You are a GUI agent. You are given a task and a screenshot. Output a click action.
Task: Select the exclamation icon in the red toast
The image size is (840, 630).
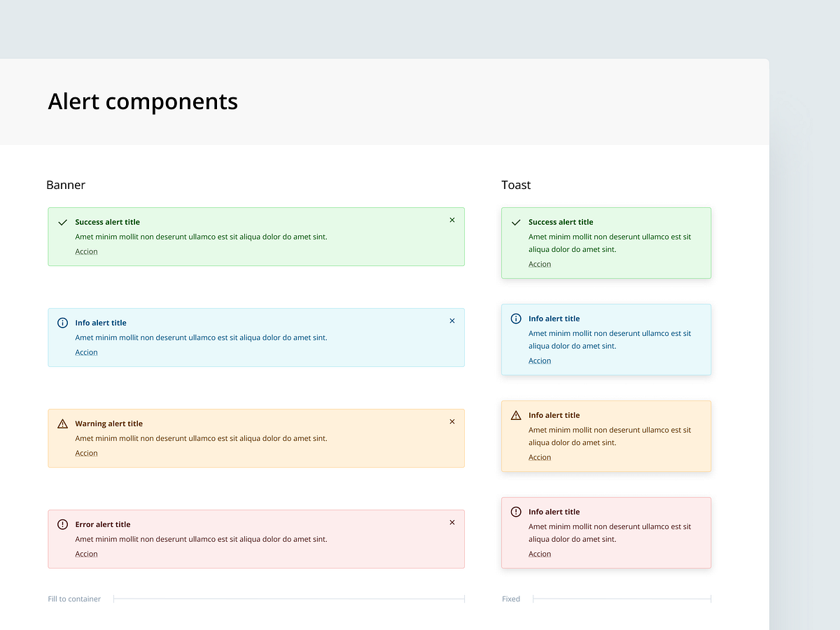point(516,512)
